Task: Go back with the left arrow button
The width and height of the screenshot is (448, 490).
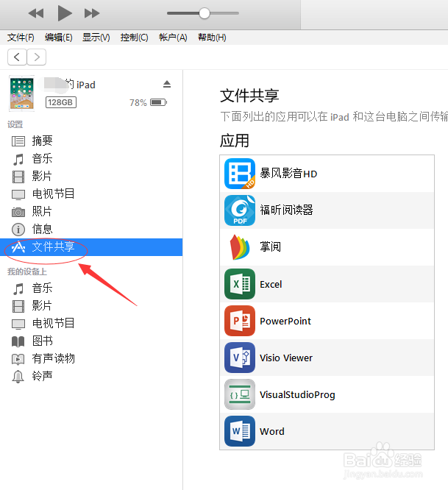Action: tap(17, 57)
